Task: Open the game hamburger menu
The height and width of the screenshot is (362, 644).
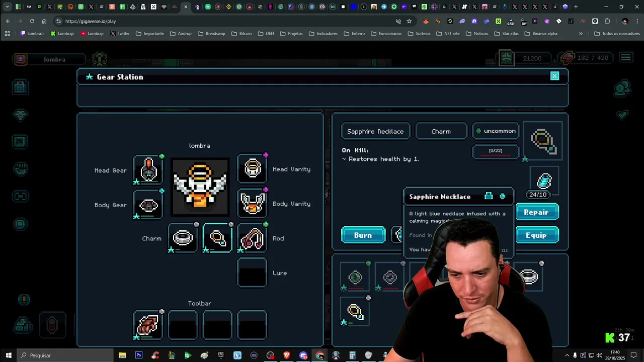Action: pos(625,58)
